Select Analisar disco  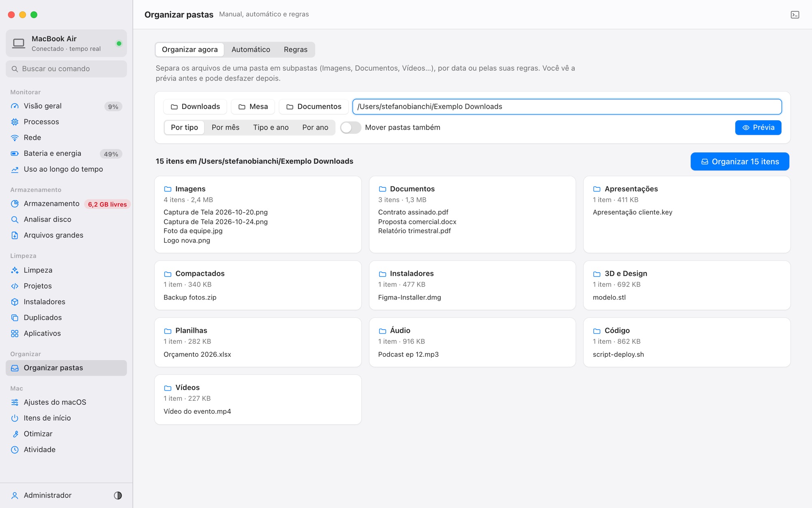(x=66, y=219)
